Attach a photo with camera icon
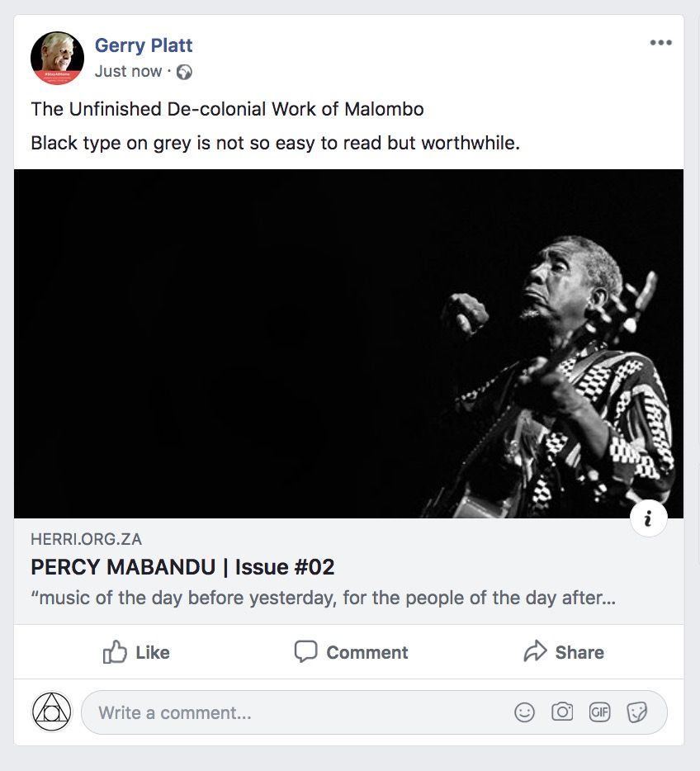This screenshot has height=771, width=700. coord(562,712)
